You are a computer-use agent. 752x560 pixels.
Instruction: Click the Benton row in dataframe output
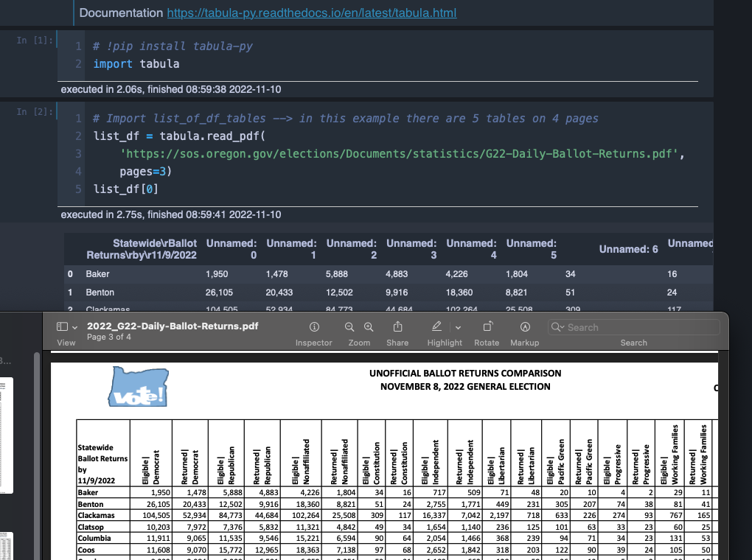click(x=389, y=292)
